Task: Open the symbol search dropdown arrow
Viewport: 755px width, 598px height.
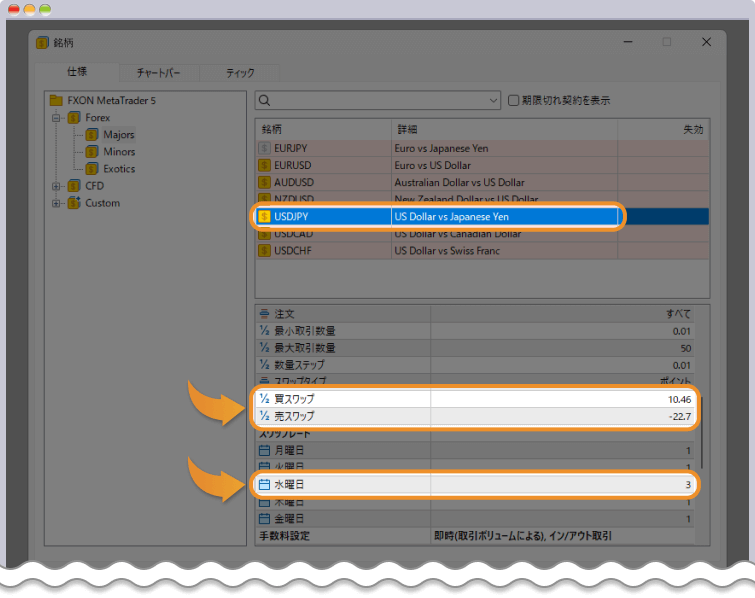Action: [493, 100]
